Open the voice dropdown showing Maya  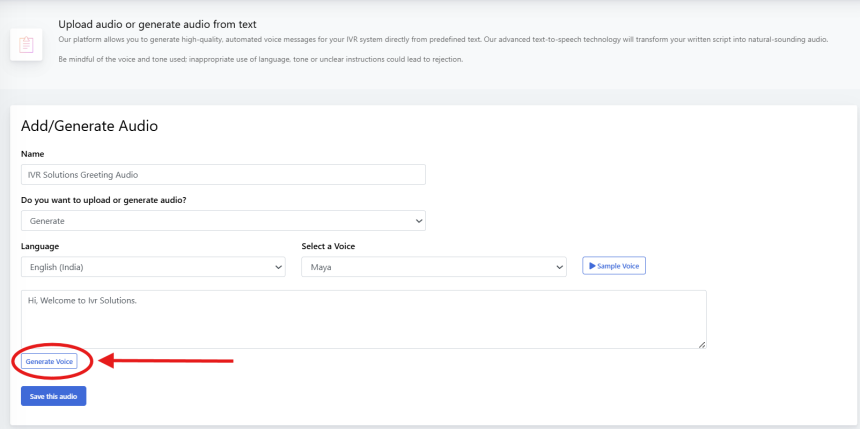click(434, 267)
